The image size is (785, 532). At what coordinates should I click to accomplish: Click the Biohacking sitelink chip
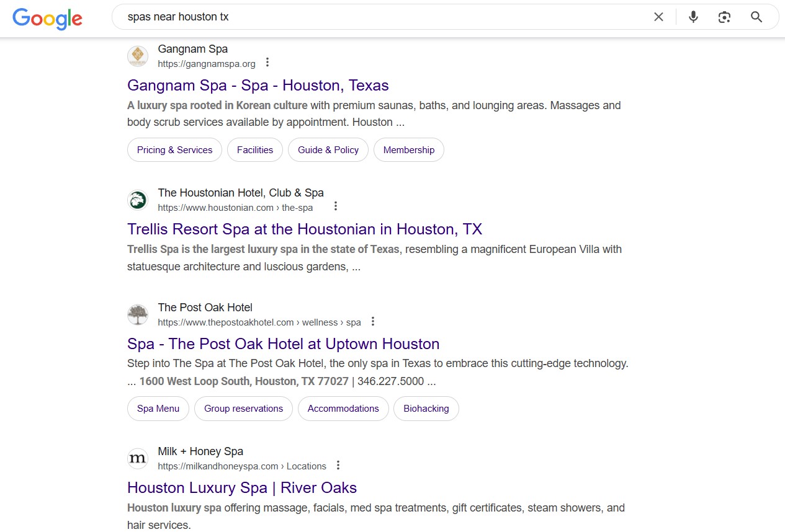pyautogui.click(x=426, y=408)
